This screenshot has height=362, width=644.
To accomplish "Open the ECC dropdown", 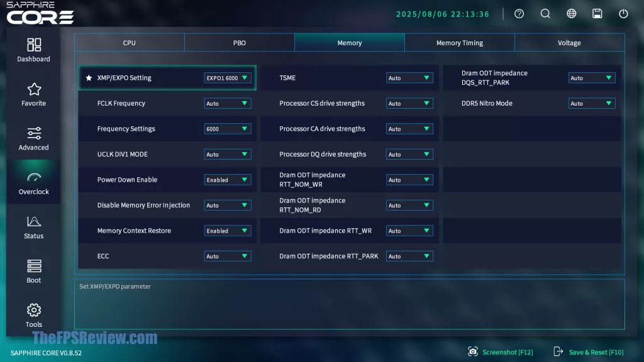I will pyautogui.click(x=228, y=256).
